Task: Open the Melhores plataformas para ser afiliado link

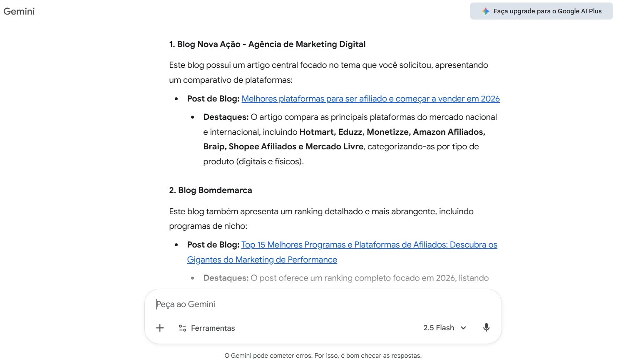Action: tap(370, 99)
